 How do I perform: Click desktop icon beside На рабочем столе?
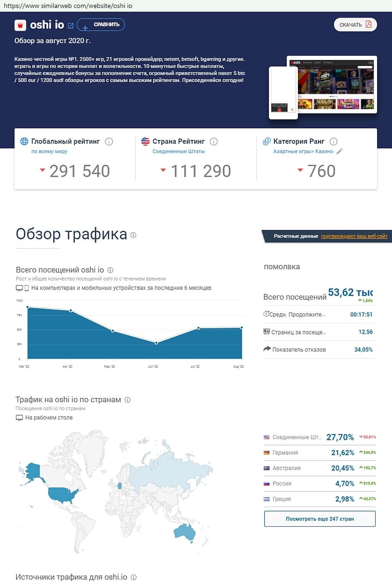tap(19, 418)
